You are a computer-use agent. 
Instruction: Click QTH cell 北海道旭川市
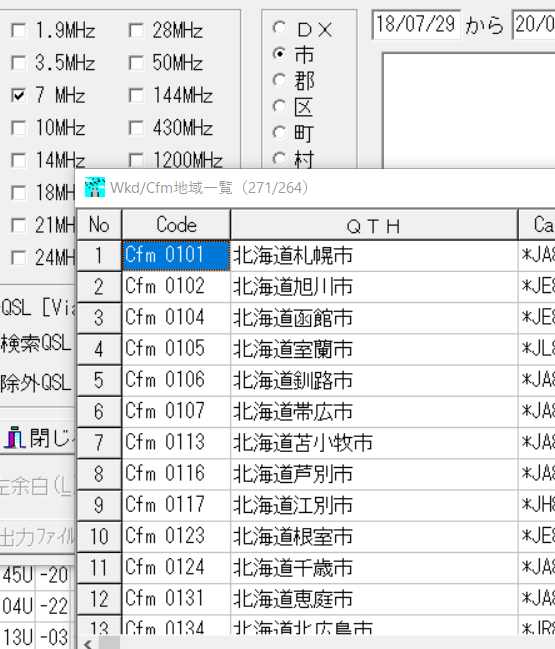[374, 287]
